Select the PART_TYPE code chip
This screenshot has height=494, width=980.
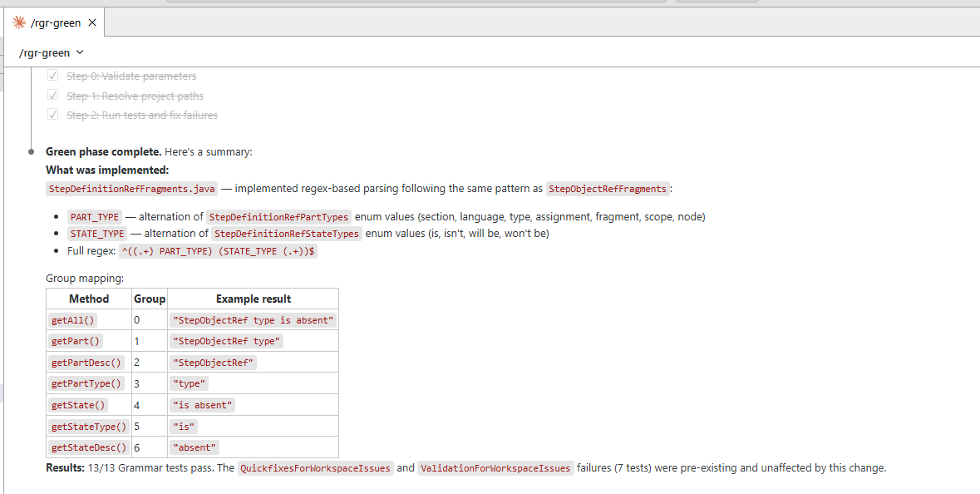tap(95, 217)
